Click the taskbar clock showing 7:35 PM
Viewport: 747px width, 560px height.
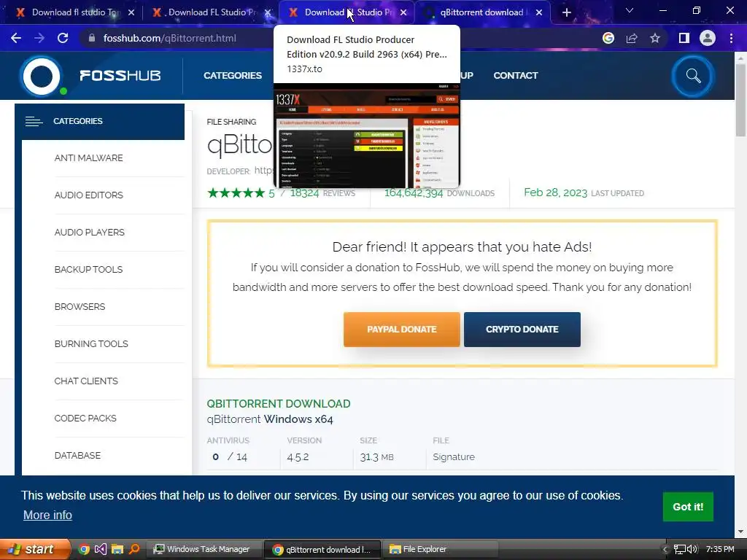(x=720, y=549)
